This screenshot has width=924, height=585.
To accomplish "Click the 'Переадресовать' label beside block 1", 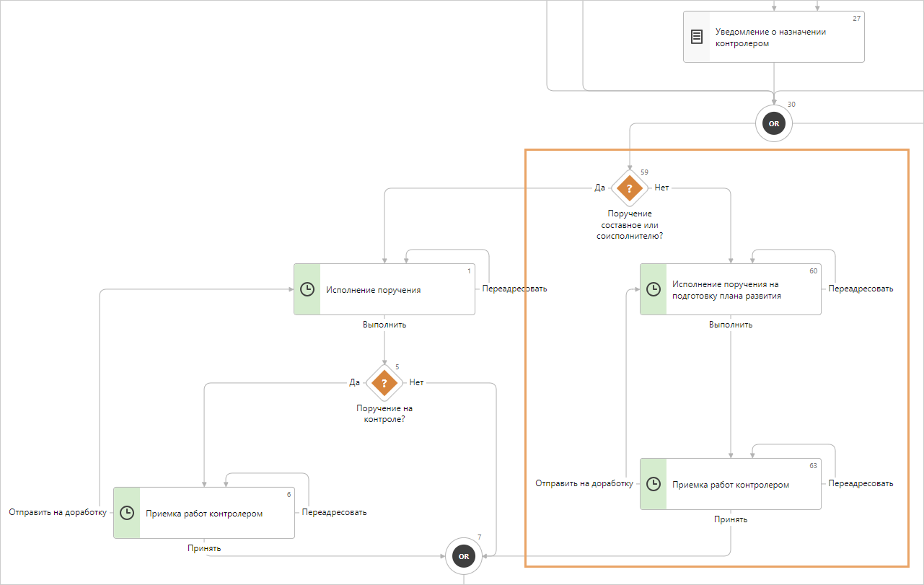I will [514, 289].
